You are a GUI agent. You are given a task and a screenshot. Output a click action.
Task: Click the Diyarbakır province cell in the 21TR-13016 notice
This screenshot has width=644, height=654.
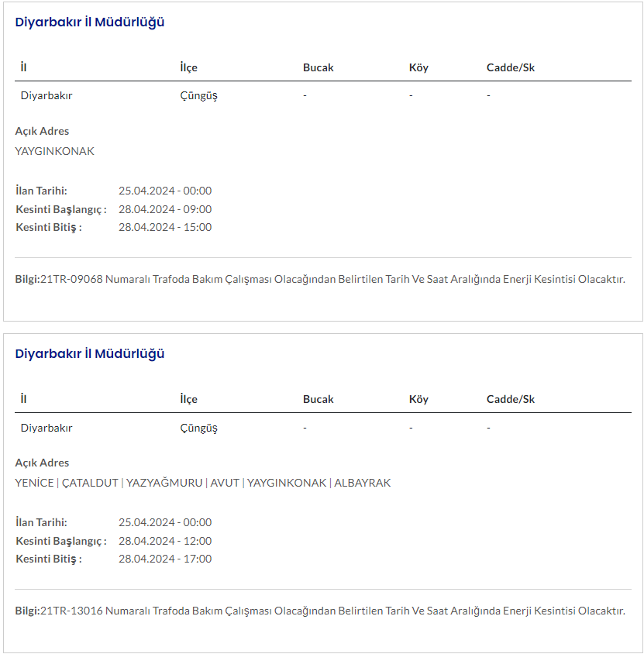46,428
